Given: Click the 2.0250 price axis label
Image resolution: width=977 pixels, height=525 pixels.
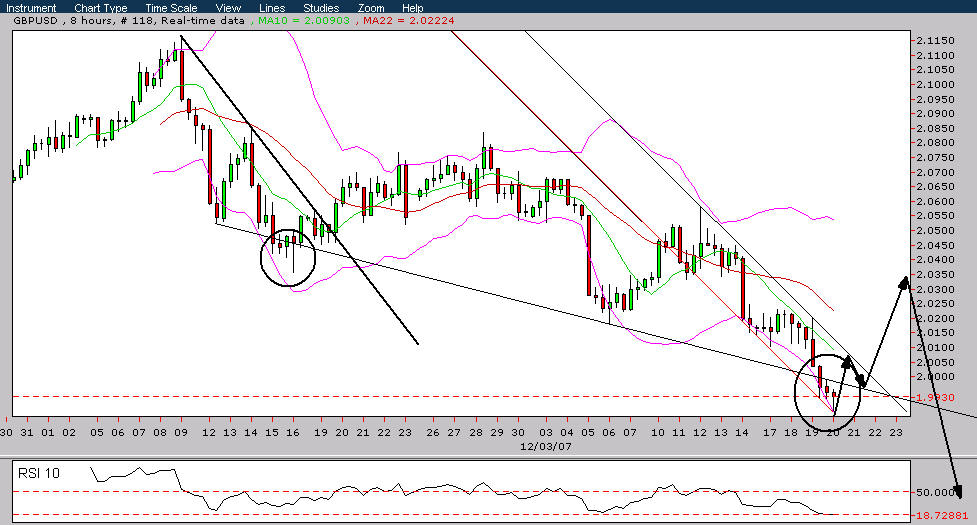Looking at the screenshot, I should pyautogui.click(x=935, y=304).
